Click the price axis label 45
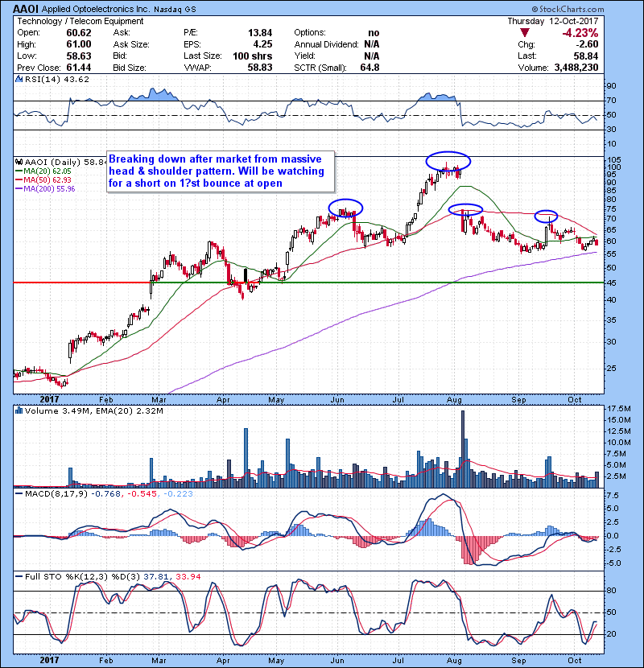This screenshot has width=644, height=668. click(x=611, y=282)
